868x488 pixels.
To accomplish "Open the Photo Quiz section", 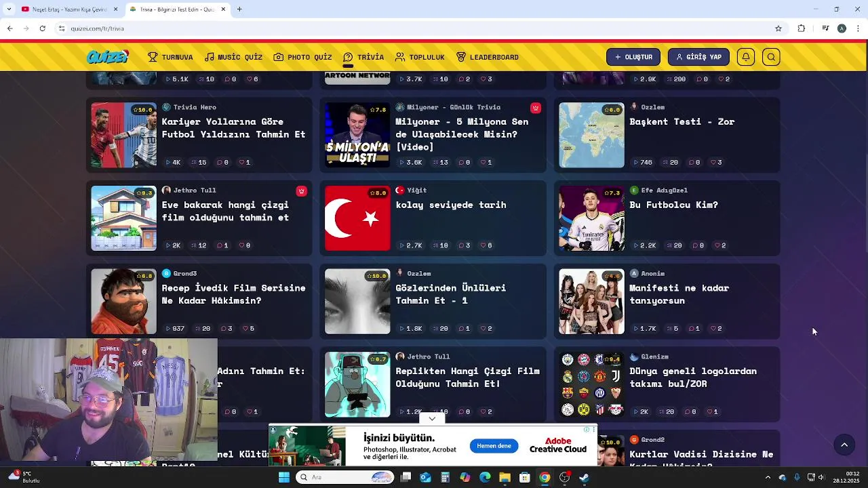I will [x=302, y=57].
